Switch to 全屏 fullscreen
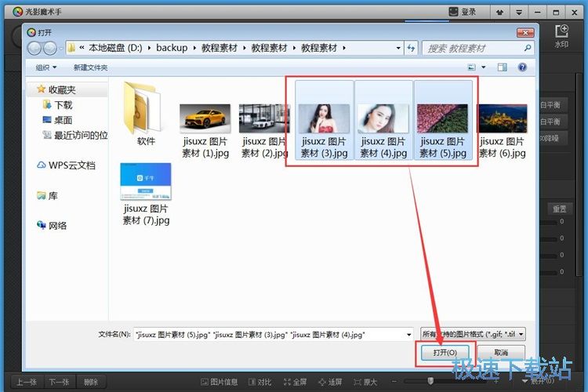Screen dimensions: 588x392 (295, 382)
